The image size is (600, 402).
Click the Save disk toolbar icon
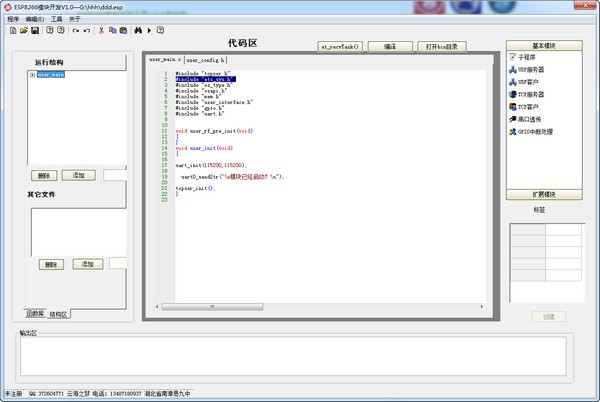click(35, 31)
